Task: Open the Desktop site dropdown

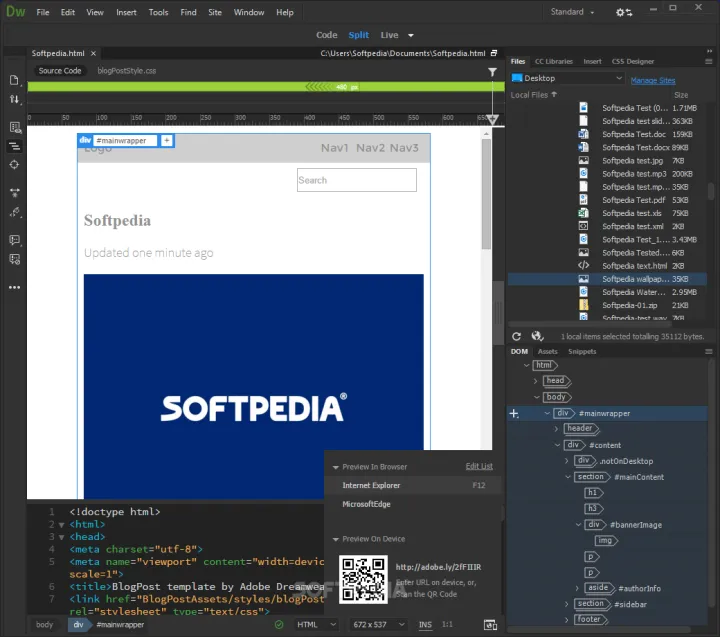Action: (x=566, y=78)
